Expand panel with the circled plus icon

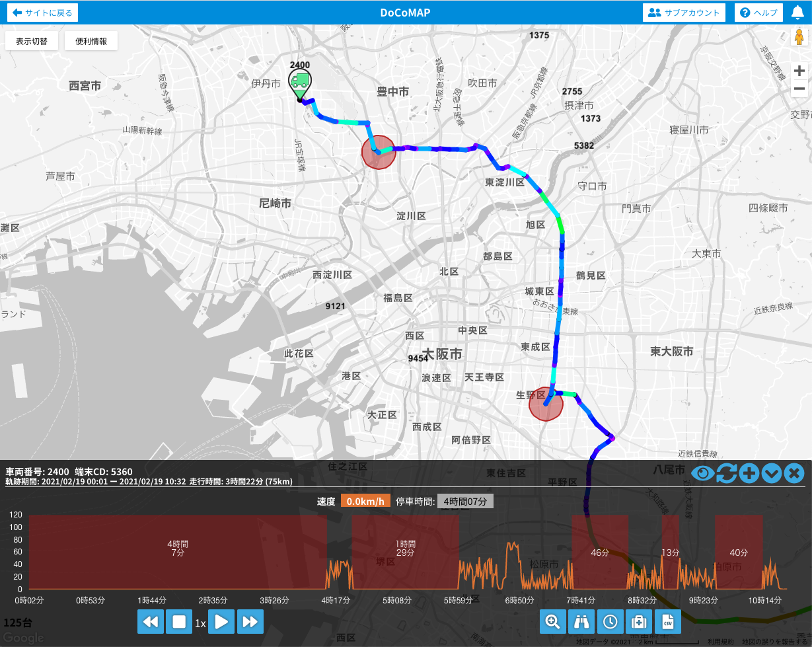pos(749,473)
